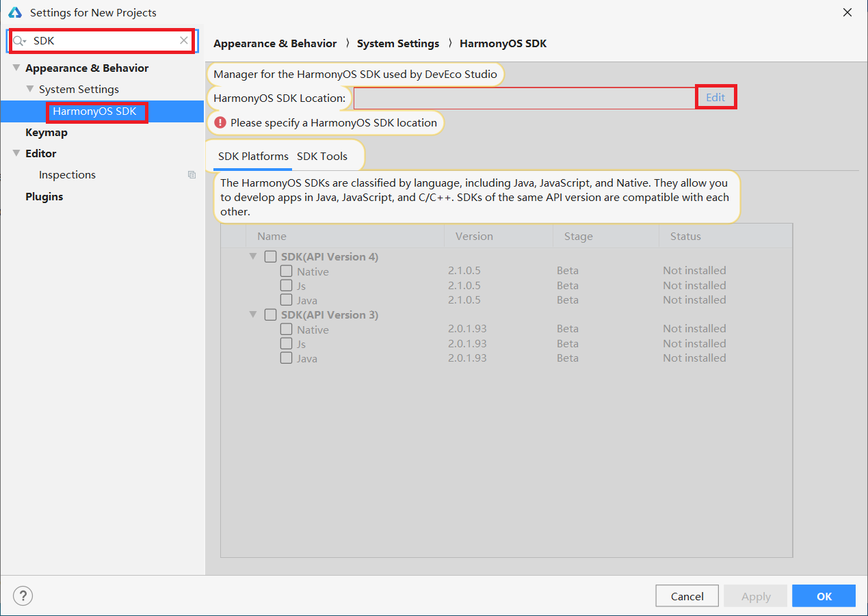Check the Native 2.1.0.5 checkbox

point(287,271)
